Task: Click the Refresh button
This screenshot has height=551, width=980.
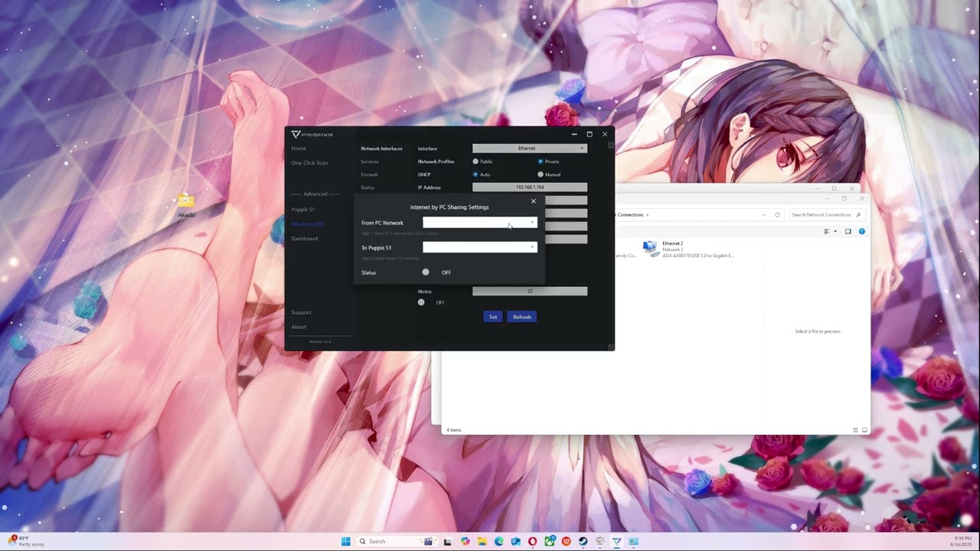Action: click(x=522, y=317)
